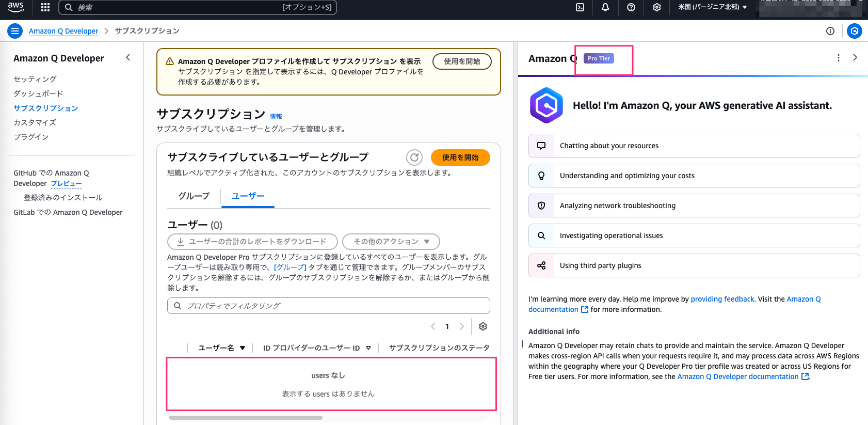
Task: Select Analyzing network troubleshooting
Action: [694, 206]
